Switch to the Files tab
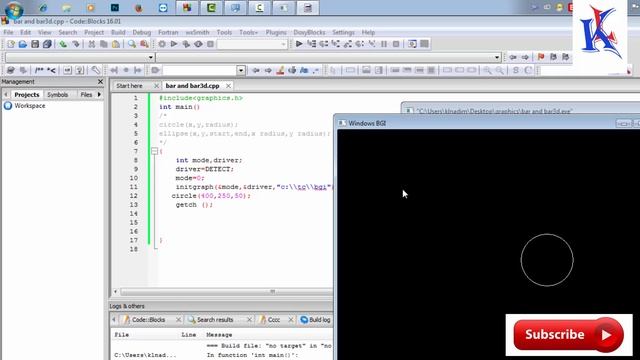Image resolution: width=640 pixels, height=360 pixels. (x=86, y=95)
